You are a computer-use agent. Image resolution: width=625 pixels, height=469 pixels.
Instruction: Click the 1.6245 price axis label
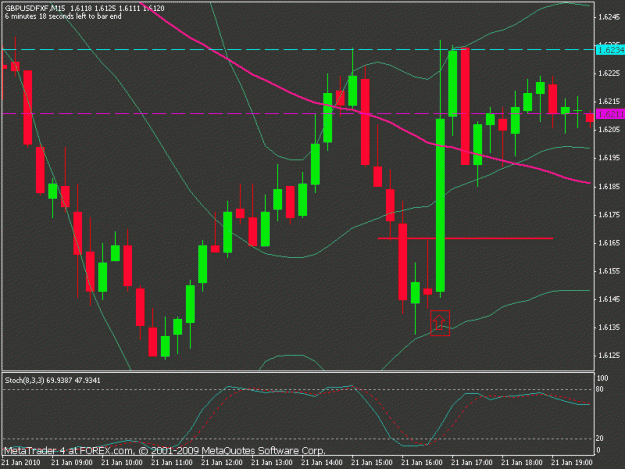click(609, 17)
